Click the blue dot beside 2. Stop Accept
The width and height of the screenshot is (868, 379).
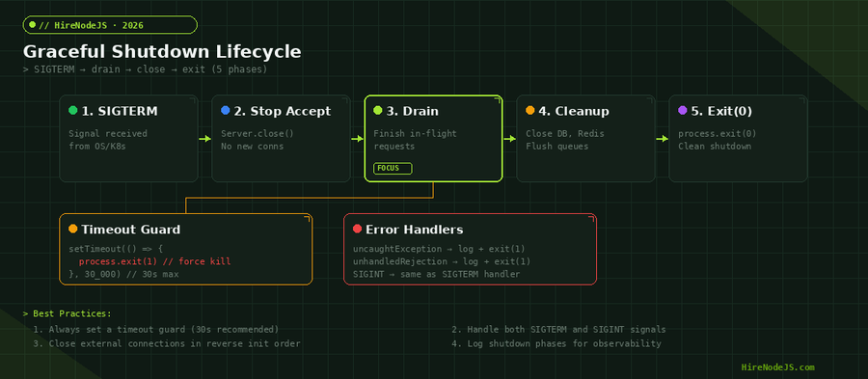[226, 111]
